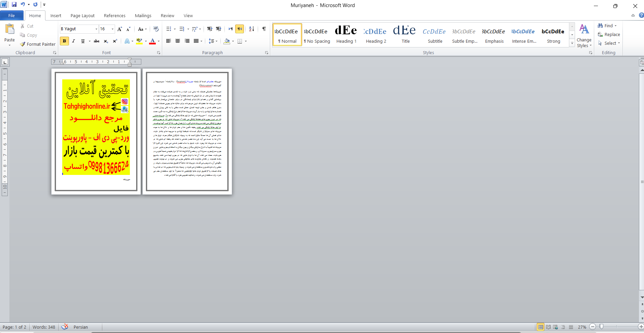The width and height of the screenshot is (644, 333).
Task: Switch to Outline view
Action: pyautogui.click(x=563, y=327)
